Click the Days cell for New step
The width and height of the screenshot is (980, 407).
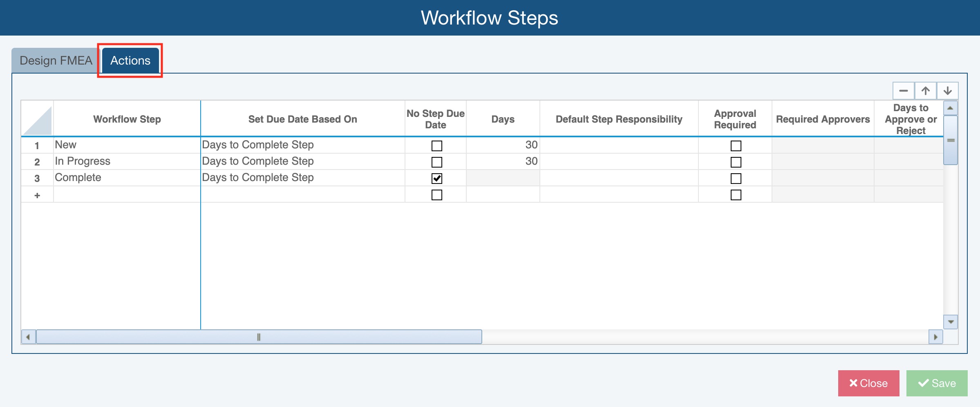[x=503, y=145]
